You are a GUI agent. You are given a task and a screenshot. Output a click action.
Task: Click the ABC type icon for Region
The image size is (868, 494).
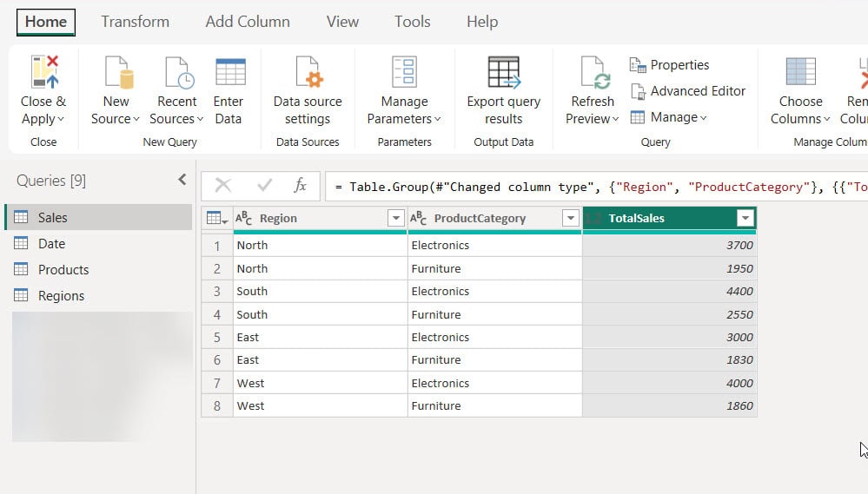tap(243, 218)
